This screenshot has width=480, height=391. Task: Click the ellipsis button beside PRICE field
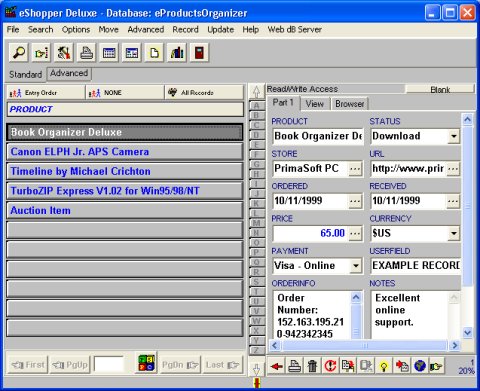355,233
